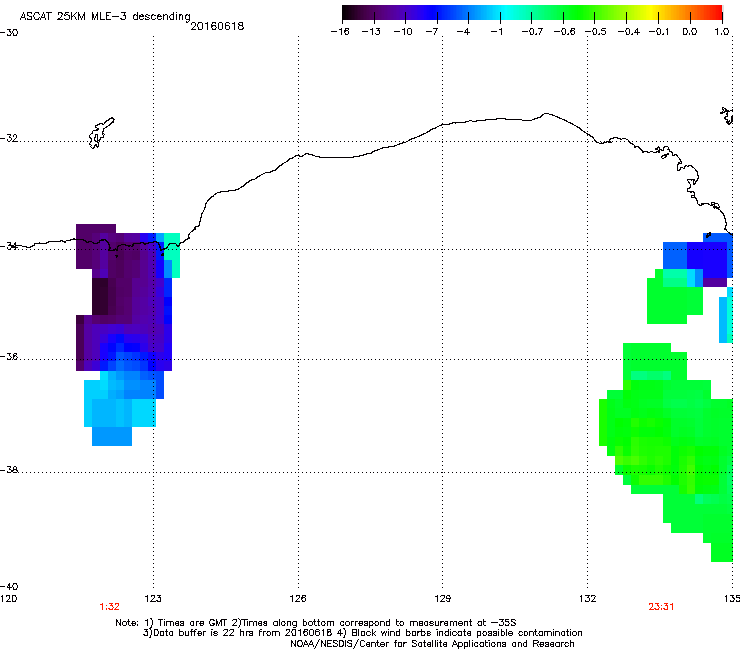Click the small island outline near 32S
This screenshot has width=740, height=650.
pyautogui.click(x=101, y=133)
